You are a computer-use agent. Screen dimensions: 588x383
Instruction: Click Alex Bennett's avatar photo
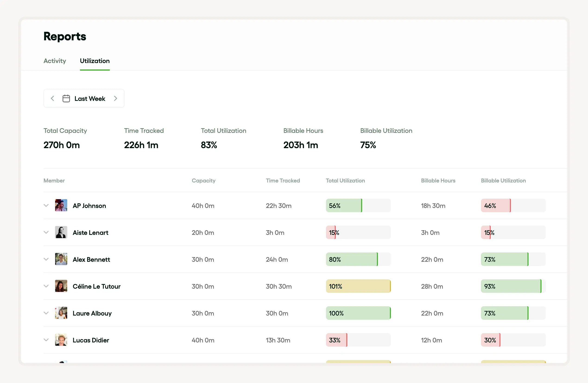(61, 259)
